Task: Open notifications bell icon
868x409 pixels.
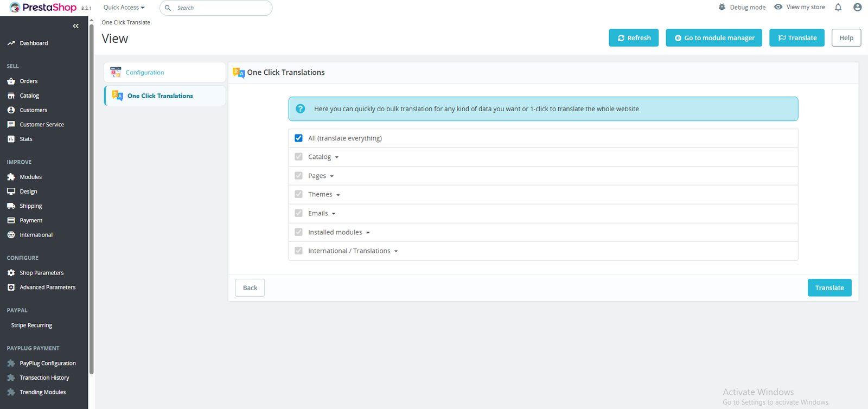Action: (x=838, y=7)
